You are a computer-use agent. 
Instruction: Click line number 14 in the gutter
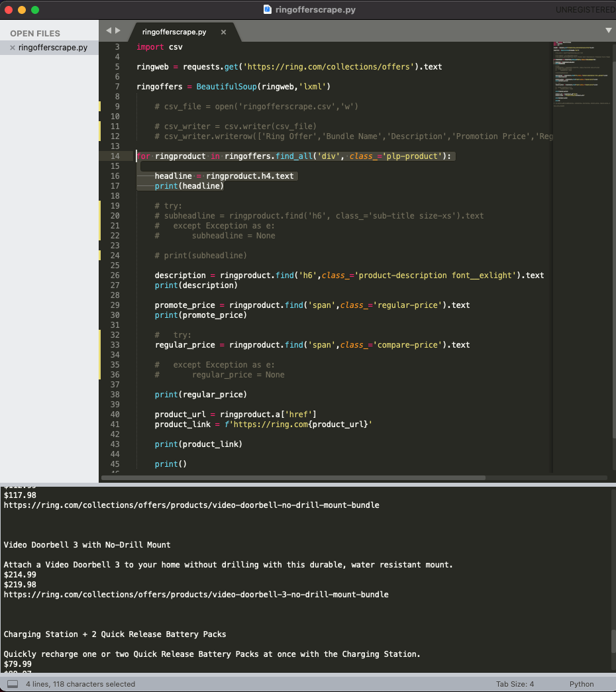point(115,156)
